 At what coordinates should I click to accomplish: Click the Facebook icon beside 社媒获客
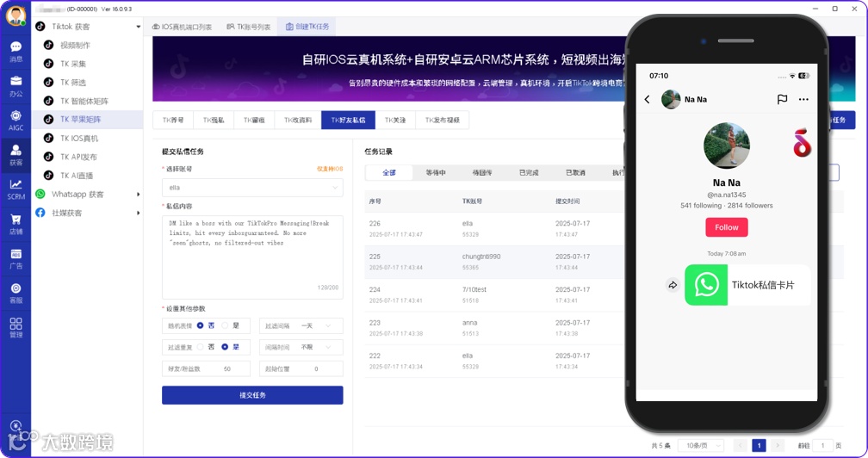point(40,213)
